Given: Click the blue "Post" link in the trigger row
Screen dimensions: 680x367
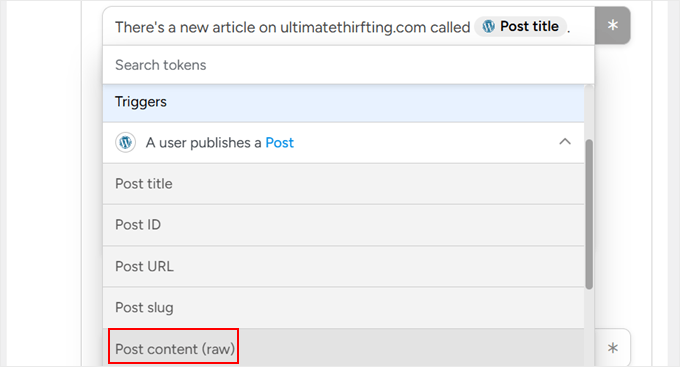Looking at the screenshot, I should tap(279, 143).
